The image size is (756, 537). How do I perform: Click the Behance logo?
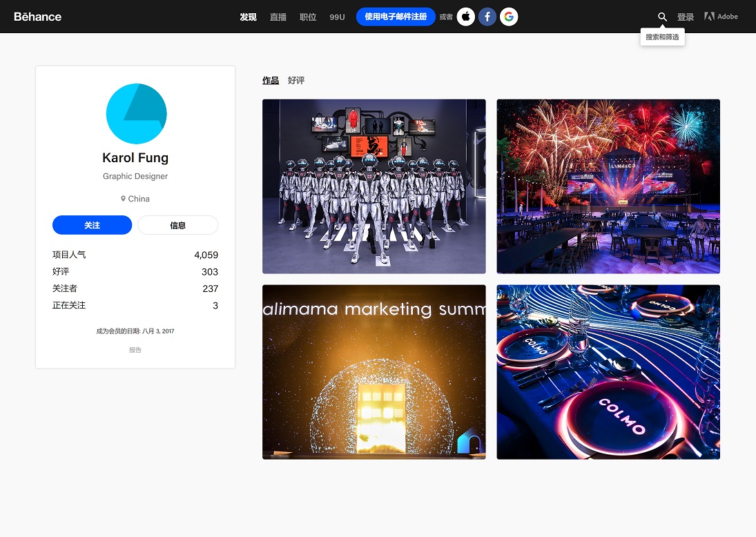tap(37, 17)
